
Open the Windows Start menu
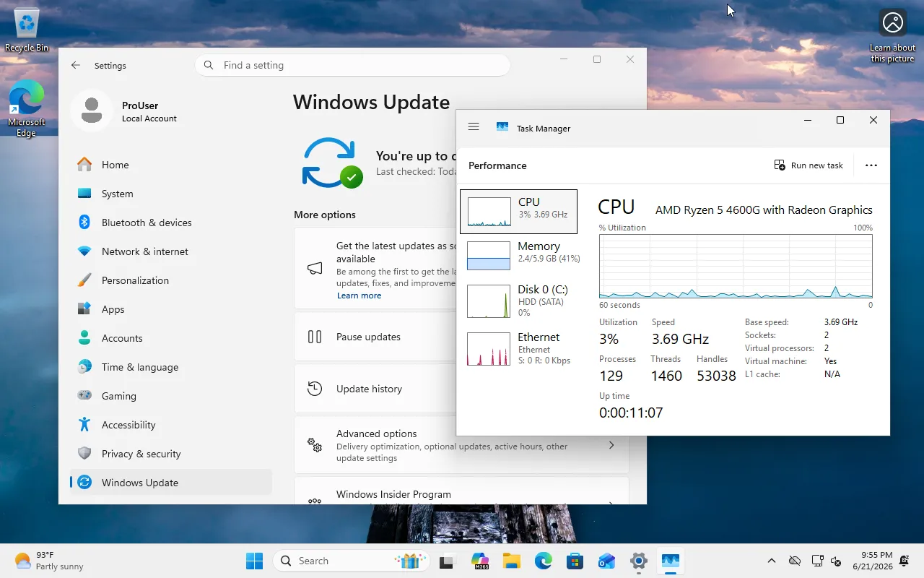pyautogui.click(x=255, y=561)
